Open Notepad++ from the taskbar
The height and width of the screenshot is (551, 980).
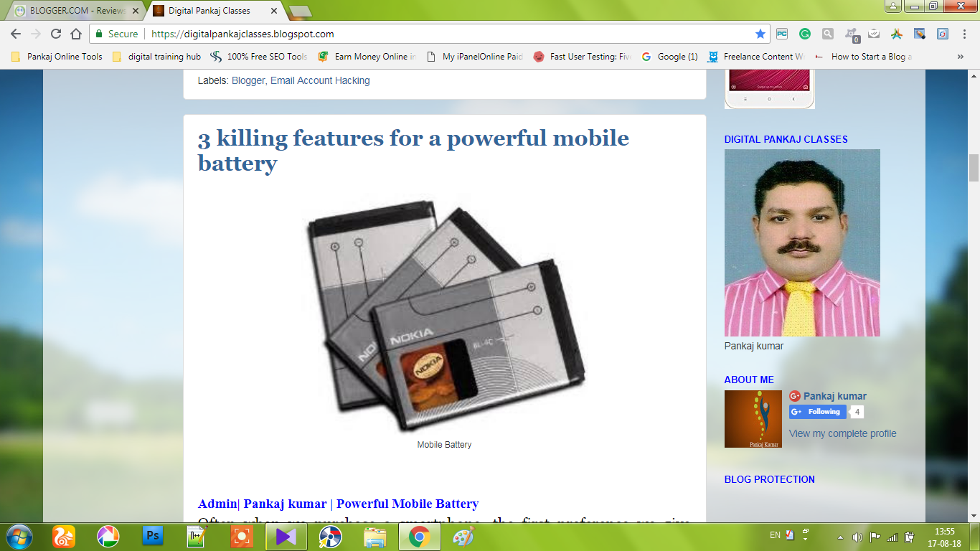(x=195, y=537)
